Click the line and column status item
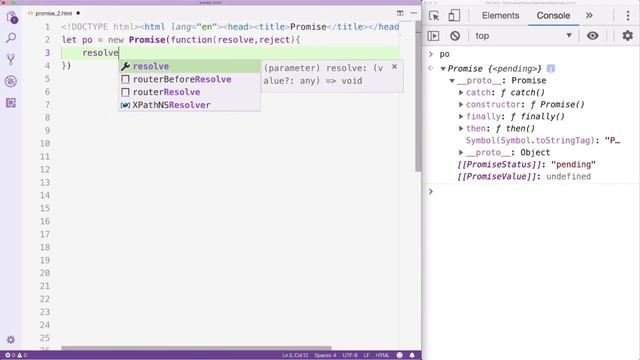This screenshot has height=360, width=640. tap(295, 355)
